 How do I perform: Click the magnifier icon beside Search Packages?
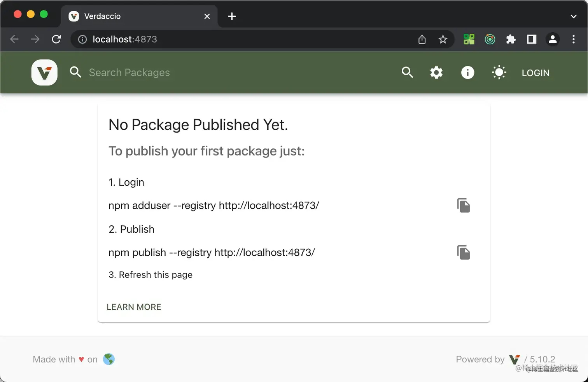coord(75,72)
